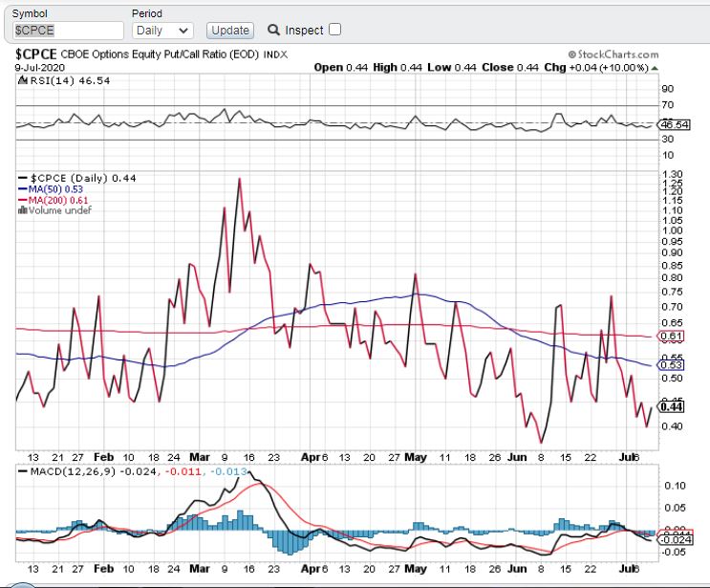Viewport: 710px width, 588px height.
Task: Click the CBOE Options Equity Put/Call Ratio description
Action: pos(160,54)
